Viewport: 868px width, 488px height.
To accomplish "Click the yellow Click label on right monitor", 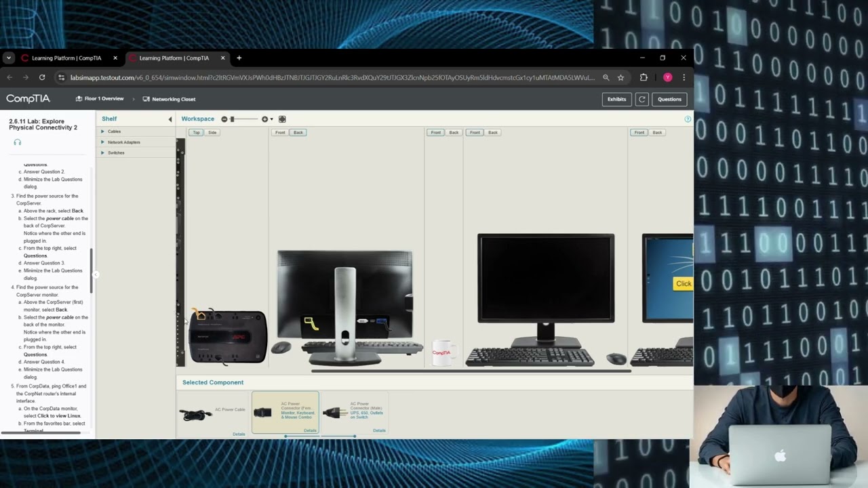I will point(684,284).
